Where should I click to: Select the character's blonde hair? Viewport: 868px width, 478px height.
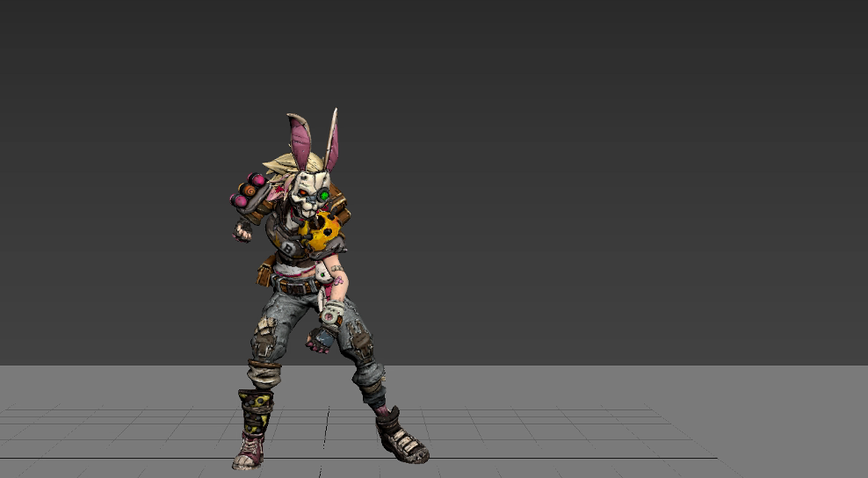point(279,167)
